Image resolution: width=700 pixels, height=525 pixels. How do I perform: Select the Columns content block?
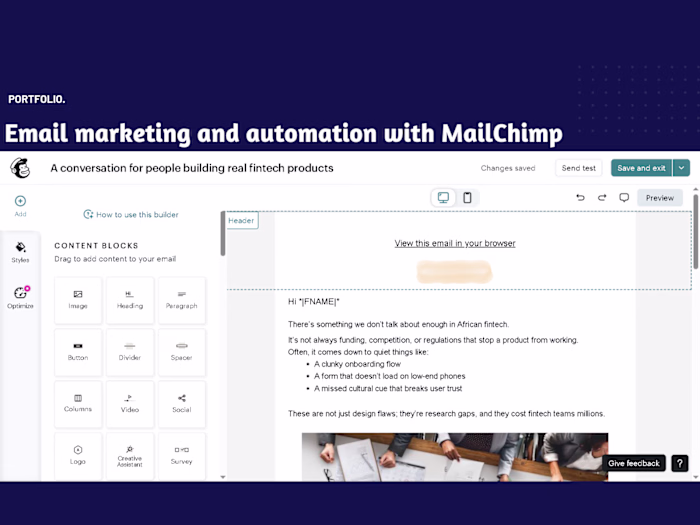pyautogui.click(x=78, y=404)
